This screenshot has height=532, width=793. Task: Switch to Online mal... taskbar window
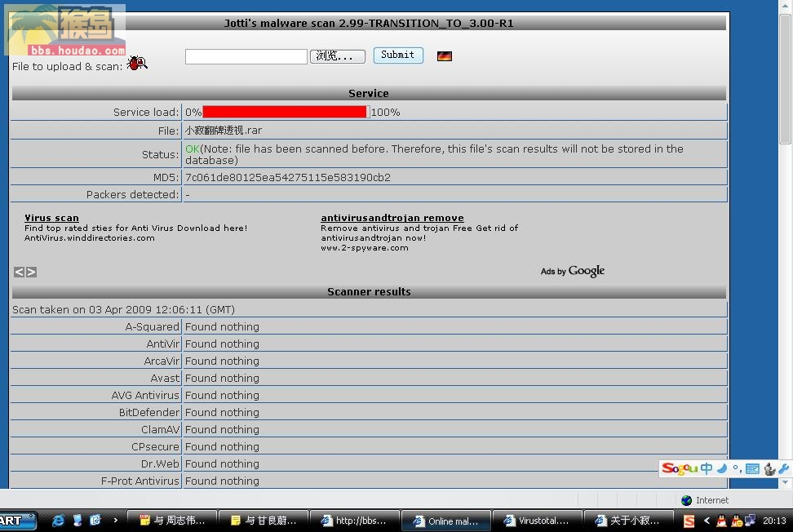[x=445, y=521]
